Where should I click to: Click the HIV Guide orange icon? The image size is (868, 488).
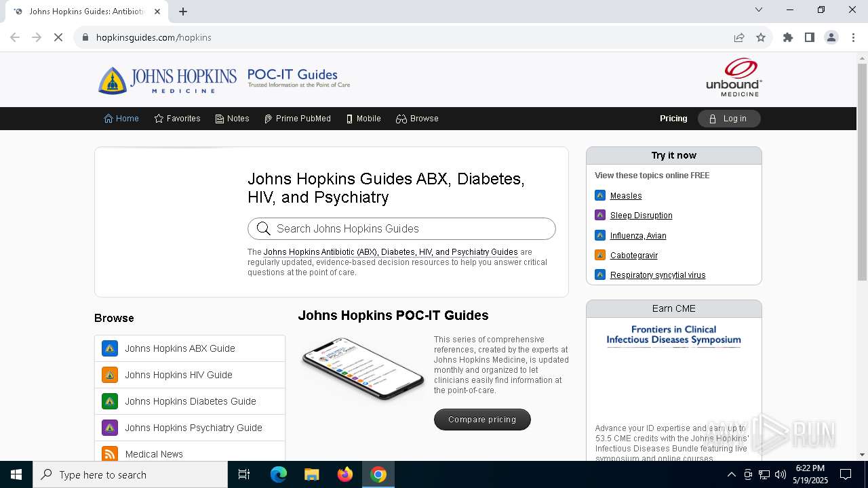(x=110, y=375)
